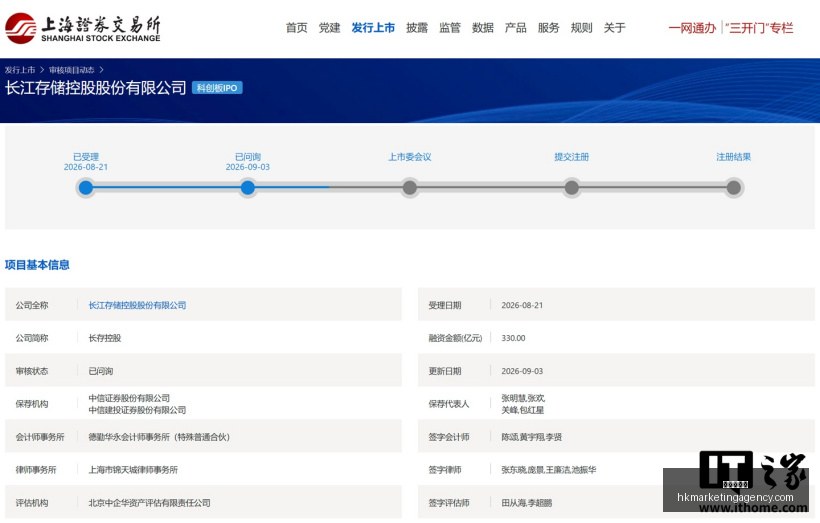The height and width of the screenshot is (523, 820).
Task: Open the 首页 menu item
Action: coord(297,28)
